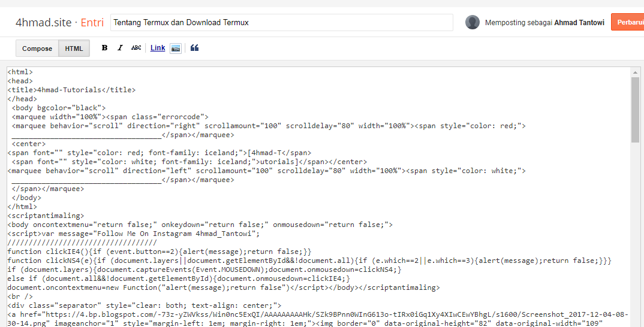644x327 pixels.
Task: Click the blogspot image URL line
Action: [318, 314]
